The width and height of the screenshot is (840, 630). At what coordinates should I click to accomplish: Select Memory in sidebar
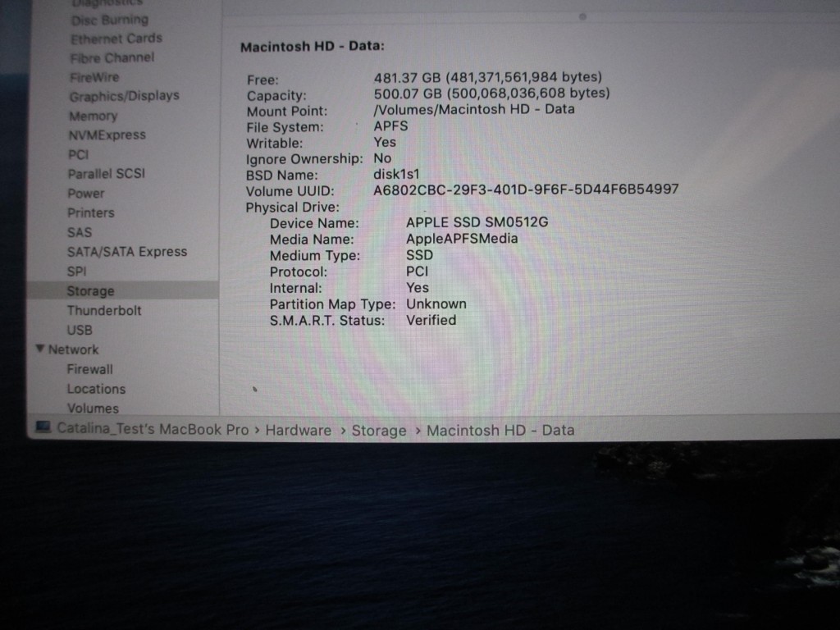coord(94,116)
